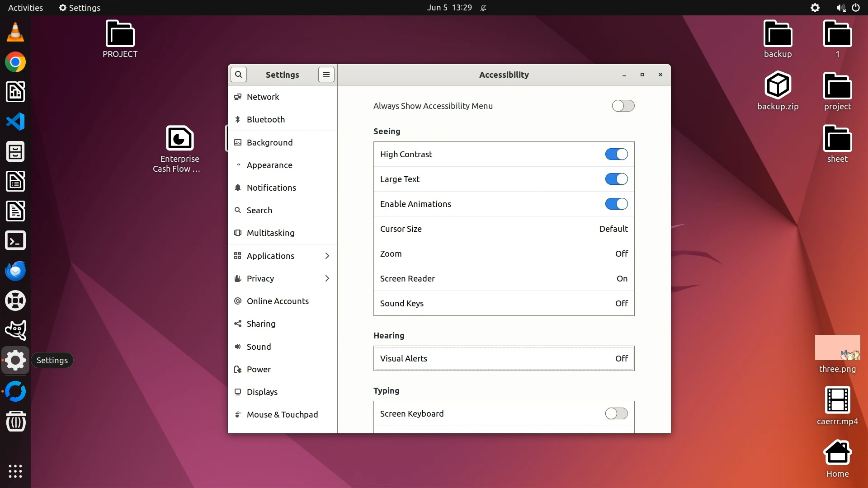Viewport: 868px width, 488px height.
Task: Open Activities overview in top bar
Action: click(x=25, y=8)
